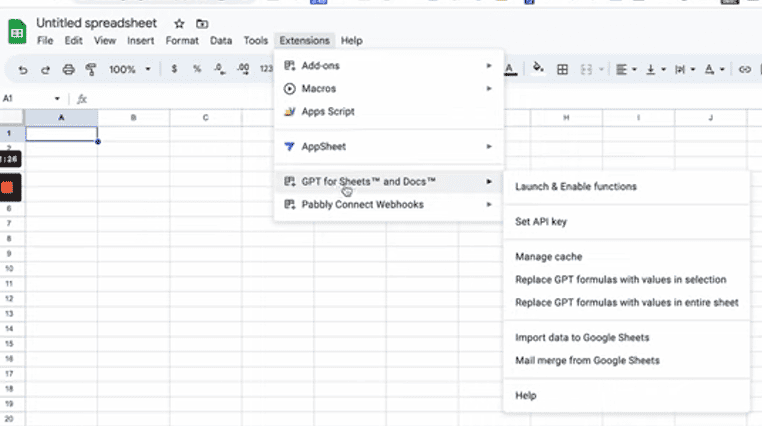This screenshot has height=426, width=762.
Task: Expand the GPT for Sheets submenu arrow
Action: tap(489, 181)
